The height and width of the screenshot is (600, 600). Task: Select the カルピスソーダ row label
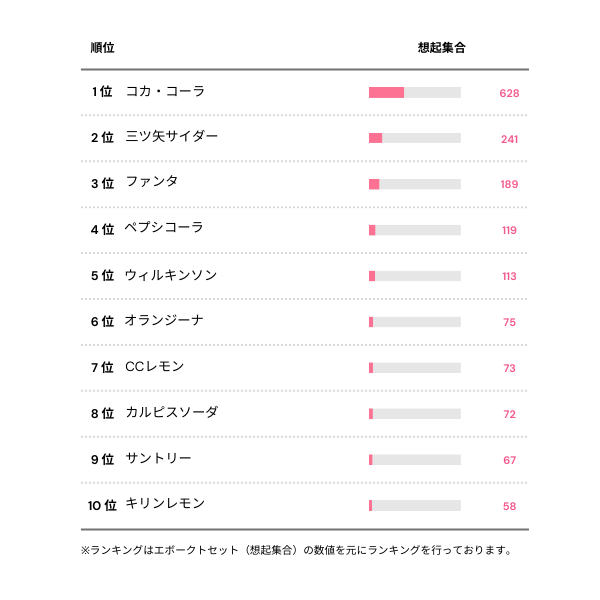click(171, 413)
